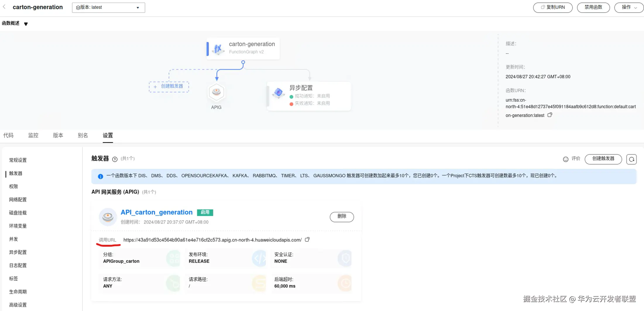The height and width of the screenshot is (311, 644).
Task: Click the 后端超时 clock icon
Action: pyautogui.click(x=344, y=283)
